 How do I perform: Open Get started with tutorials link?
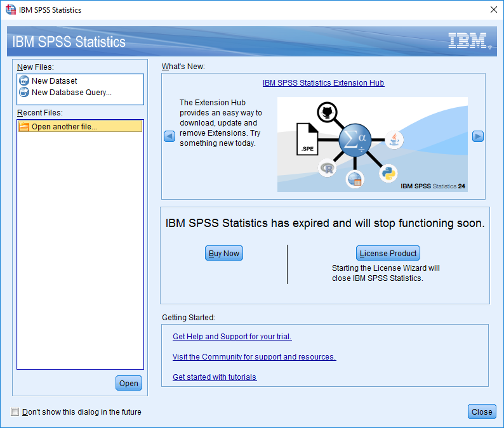pos(215,377)
